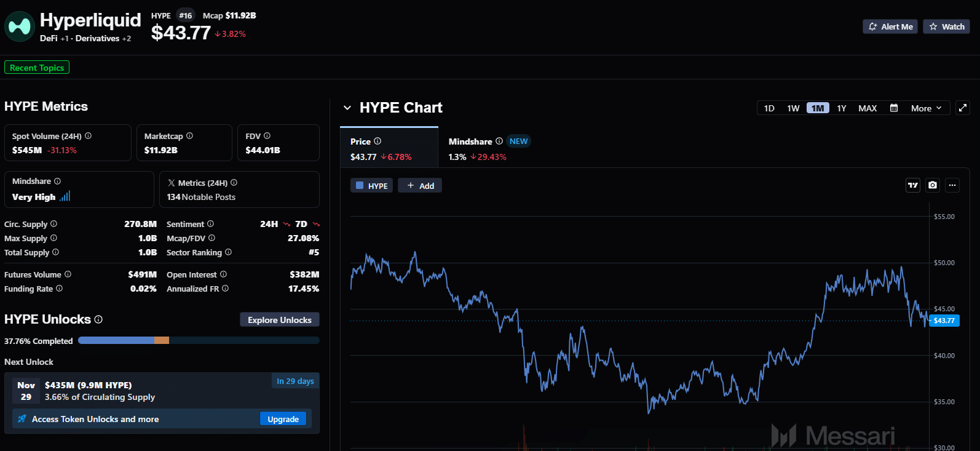The image size is (980, 451).
Task: Click the Explore Unlocks button
Action: [x=280, y=320]
